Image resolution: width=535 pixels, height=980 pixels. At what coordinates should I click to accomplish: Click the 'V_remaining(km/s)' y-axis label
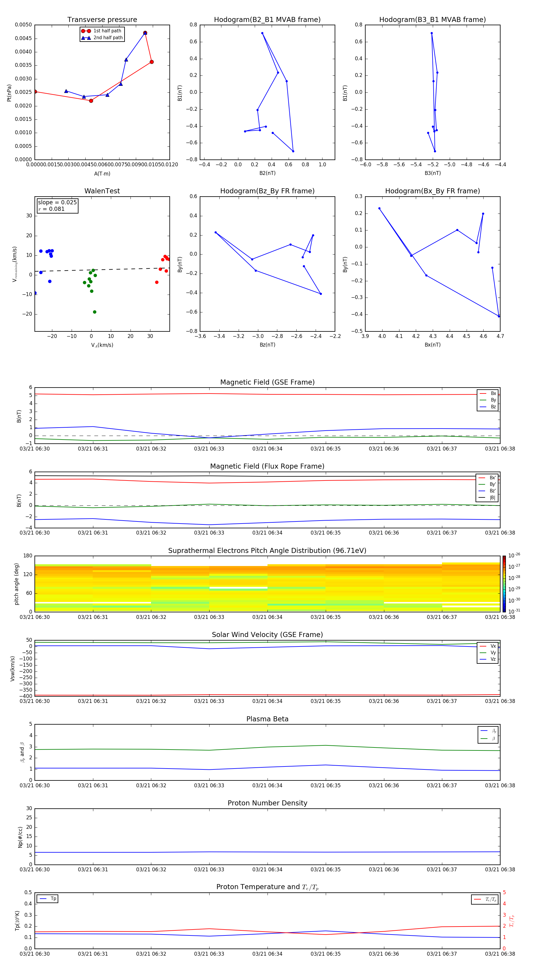point(15,264)
